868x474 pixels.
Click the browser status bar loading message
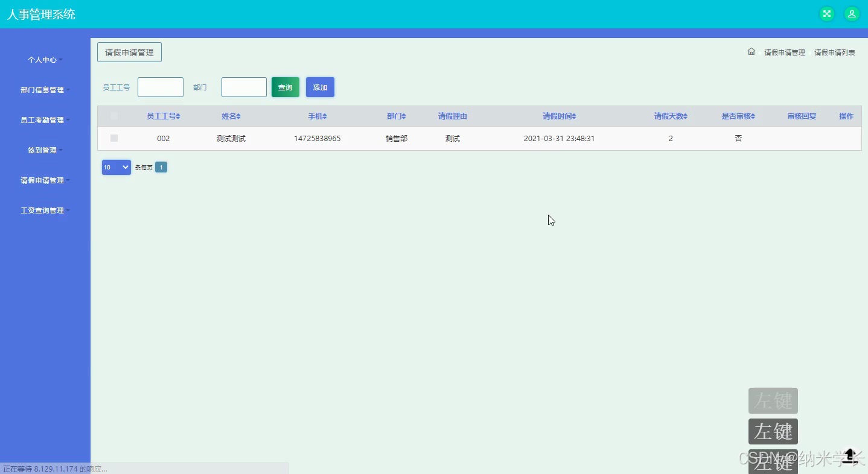pyautogui.click(x=56, y=469)
